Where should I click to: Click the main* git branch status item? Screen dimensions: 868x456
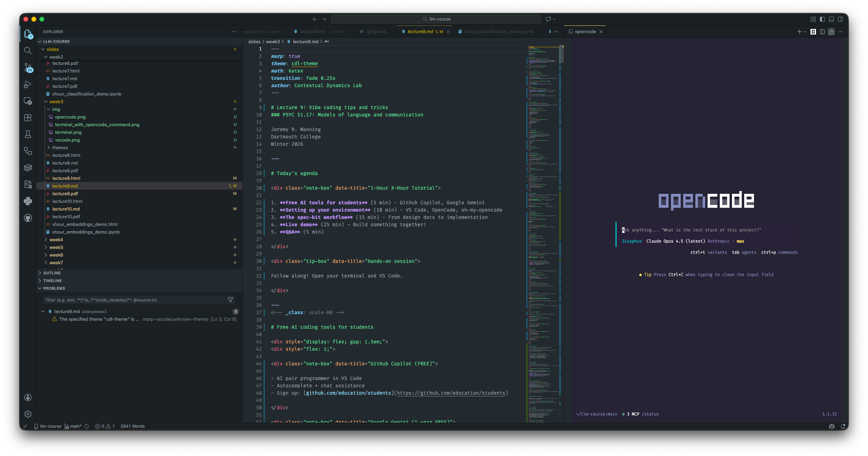73,426
